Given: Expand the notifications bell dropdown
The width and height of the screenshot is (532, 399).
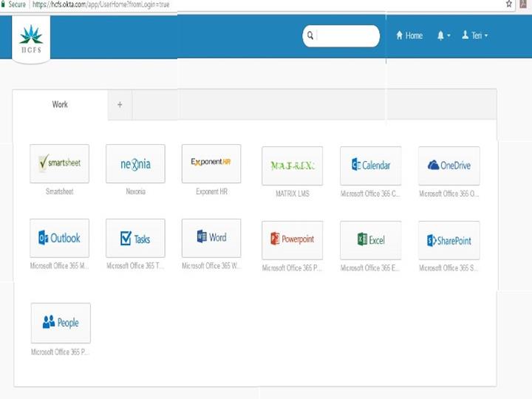Looking at the screenshot, I should pos(443,35).
